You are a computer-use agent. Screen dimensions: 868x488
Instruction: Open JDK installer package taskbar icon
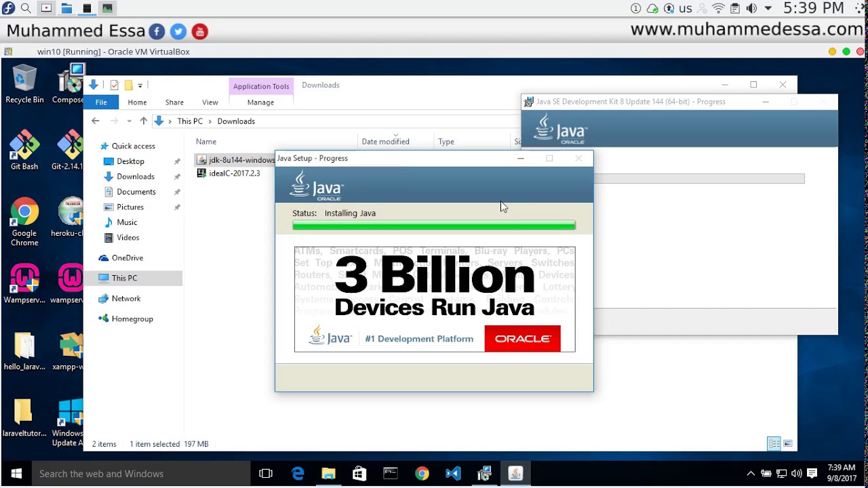[484, 474]
